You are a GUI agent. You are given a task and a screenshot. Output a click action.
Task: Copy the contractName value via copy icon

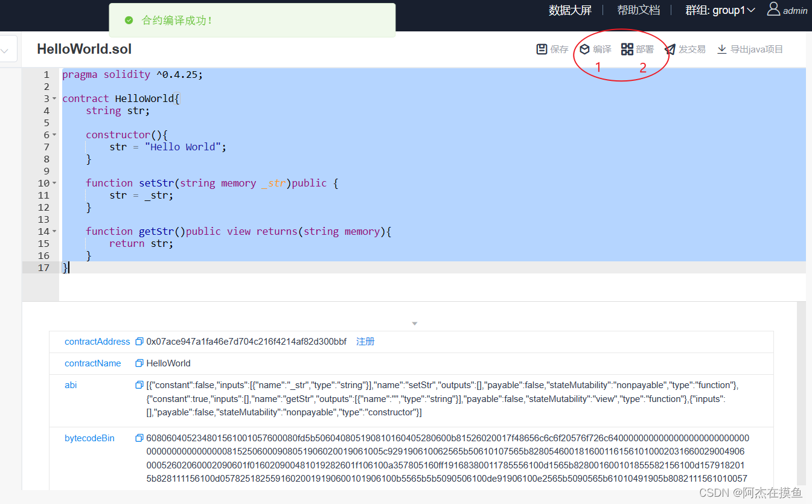click(139, 363)
